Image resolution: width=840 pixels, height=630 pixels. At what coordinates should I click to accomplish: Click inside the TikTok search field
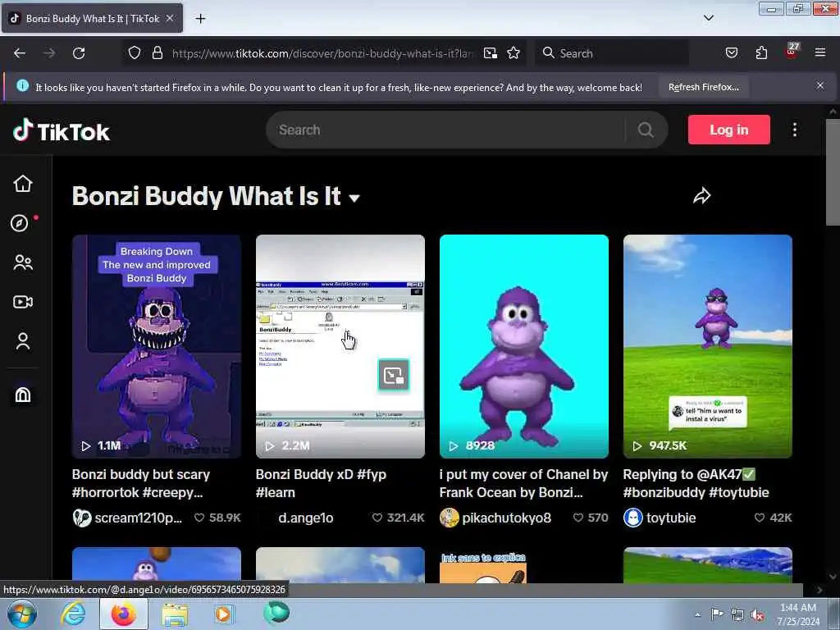(x=445, y=130)
